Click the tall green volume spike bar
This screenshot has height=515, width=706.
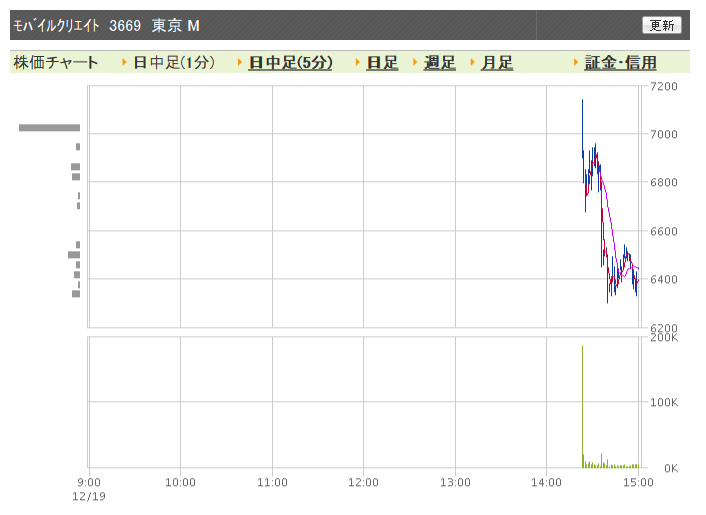582,407
